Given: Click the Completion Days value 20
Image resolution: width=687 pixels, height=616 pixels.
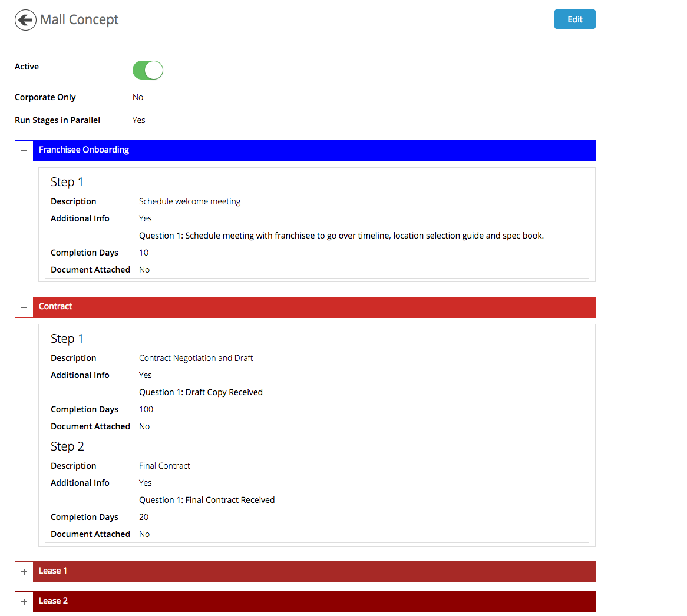Looking at the screenshot, I should [x=144, y=517].
